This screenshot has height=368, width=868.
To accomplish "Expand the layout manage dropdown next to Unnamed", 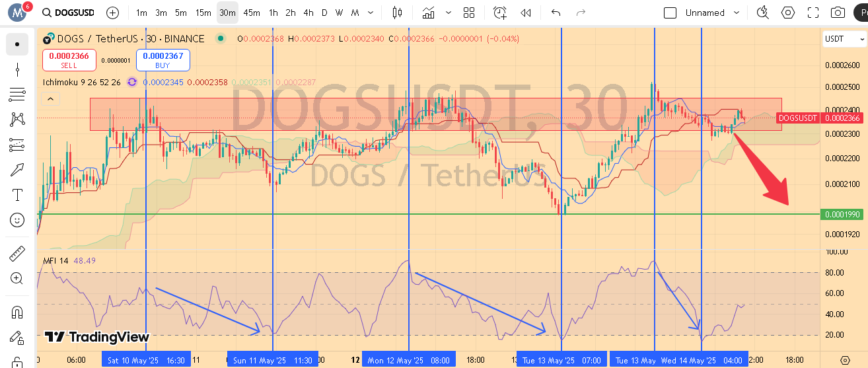I will click(x=737, y=13).
